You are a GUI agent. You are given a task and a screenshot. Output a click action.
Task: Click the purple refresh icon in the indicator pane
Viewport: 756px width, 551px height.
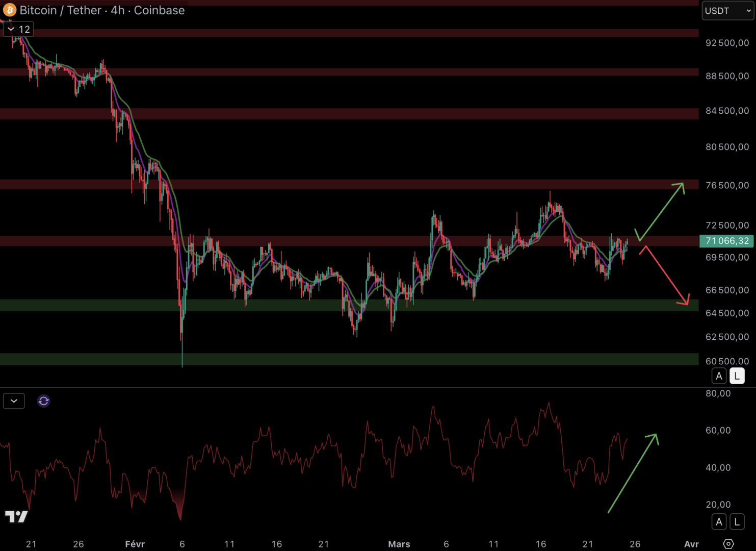(x=44, y=401)
